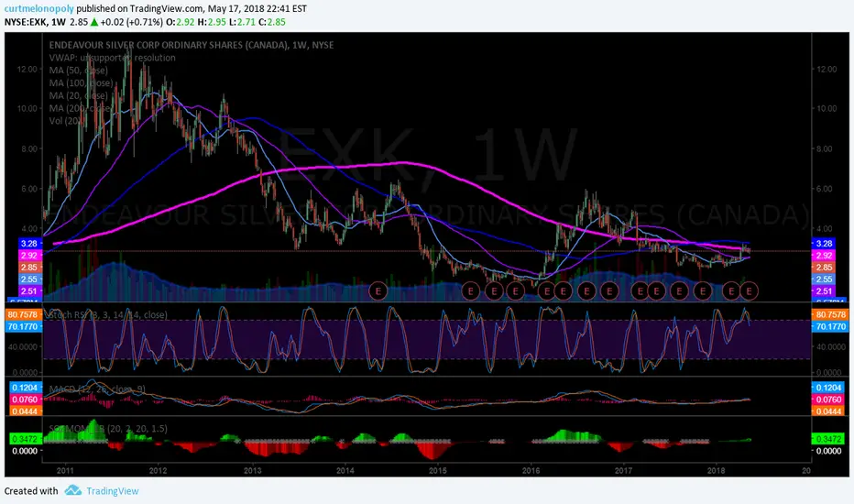The image size is (854, 504).
Task: Click the green 0.3472 squeeze momentum value on left
Action: [x=25, y=439]
